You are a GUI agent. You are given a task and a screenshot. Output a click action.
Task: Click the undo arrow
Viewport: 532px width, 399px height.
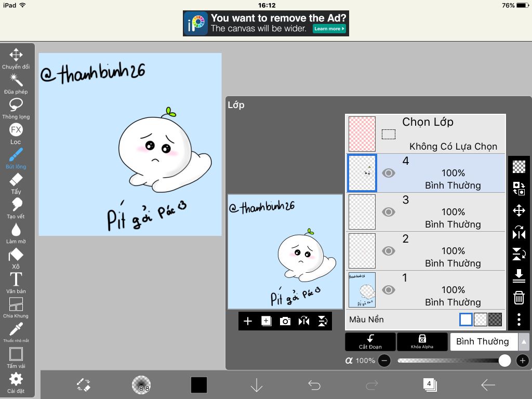tap(314, 385)
